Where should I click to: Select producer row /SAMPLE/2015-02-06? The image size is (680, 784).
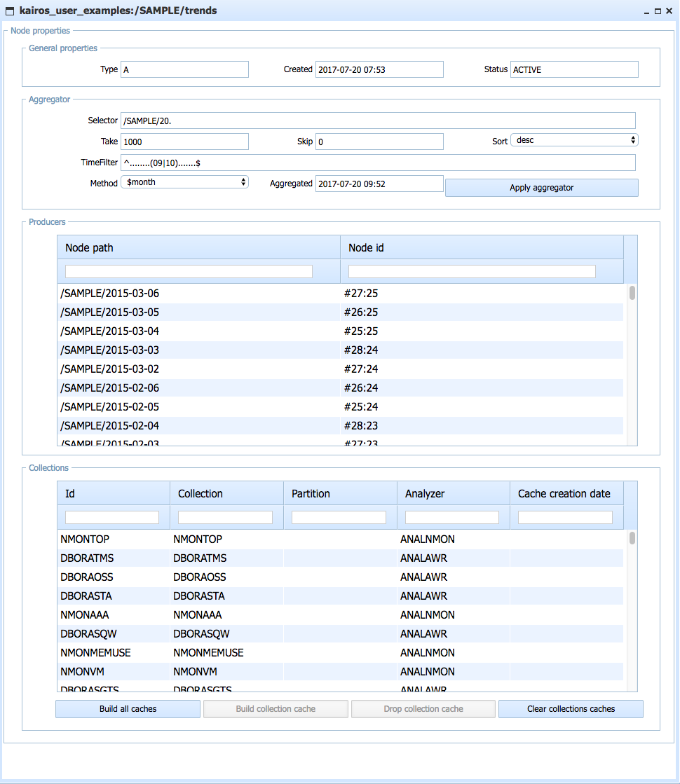coord(340,388)
